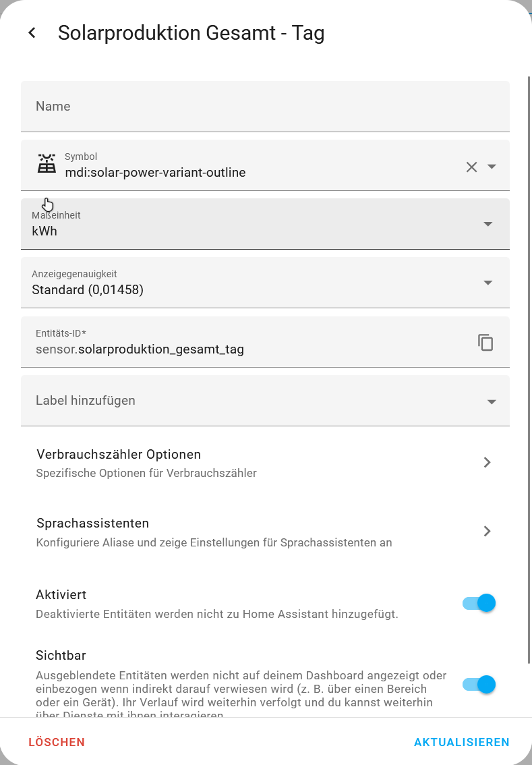Click chevron next to Sprachassistenten
The width and height of the screenshot is (532, 765).
[x=487, y=532]
